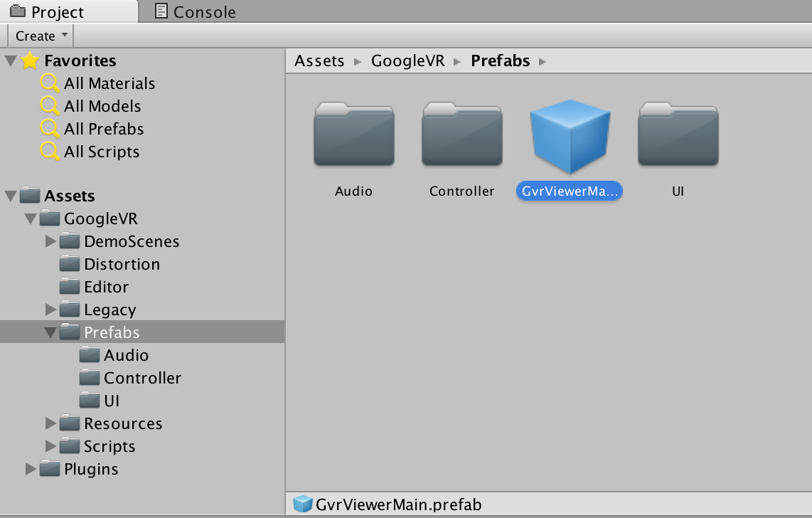Screen dimensions: 812x518
Task: Select All Models text in Favorites
Action: coord(102,106)
